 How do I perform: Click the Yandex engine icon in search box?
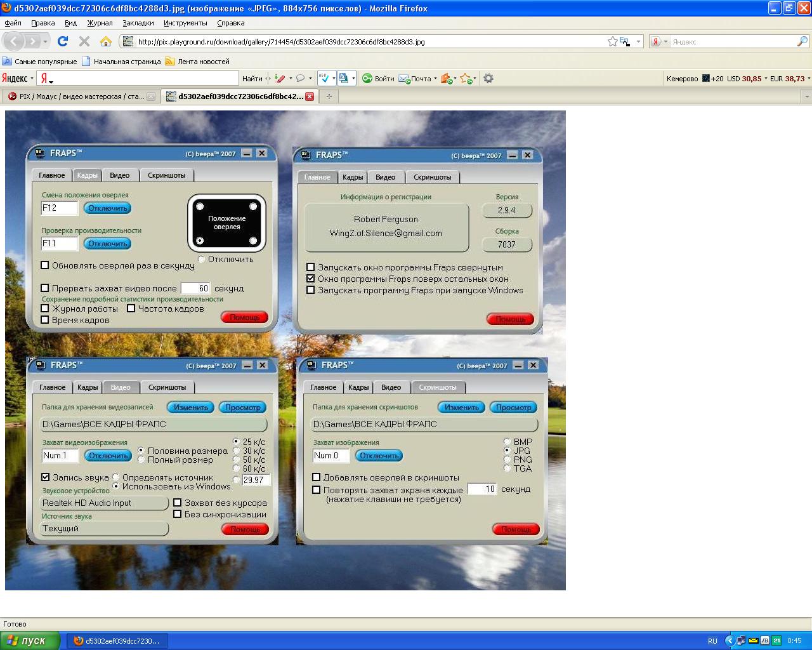[657, 41]
